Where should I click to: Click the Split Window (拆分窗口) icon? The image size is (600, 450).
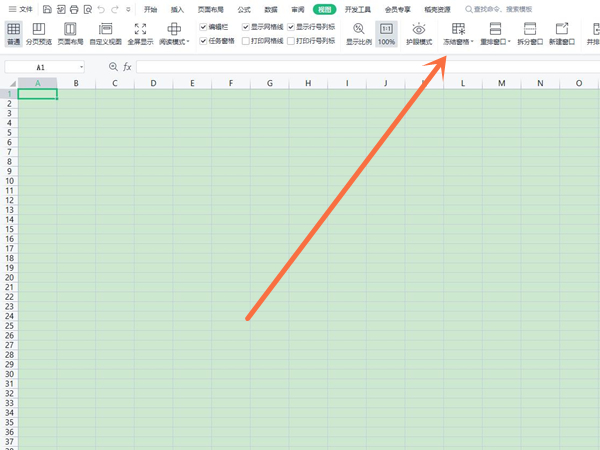(530, 30)
